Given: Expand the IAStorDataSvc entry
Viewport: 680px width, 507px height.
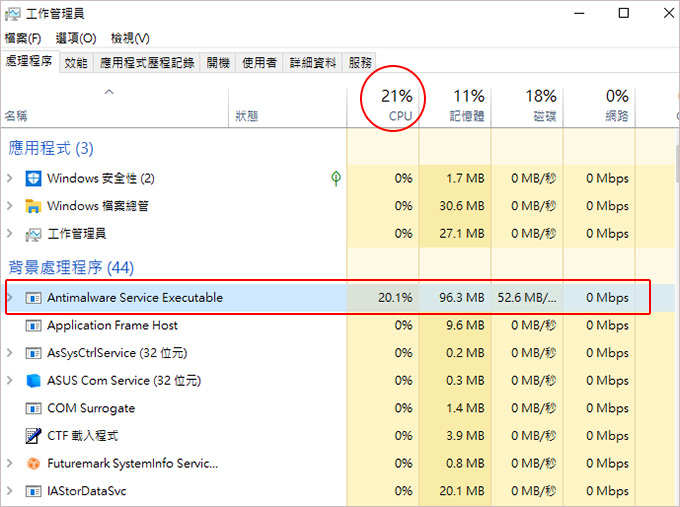Looking at the screenshot, I should click(10, 491).
